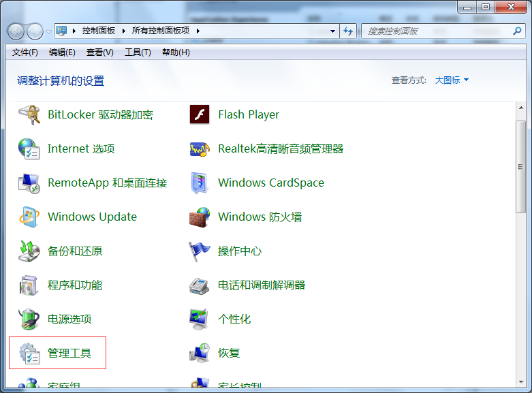This screenshot has width=532, height=393.
Task: Open the Realtek高清晰音频管理器 link
Action: 281,149
